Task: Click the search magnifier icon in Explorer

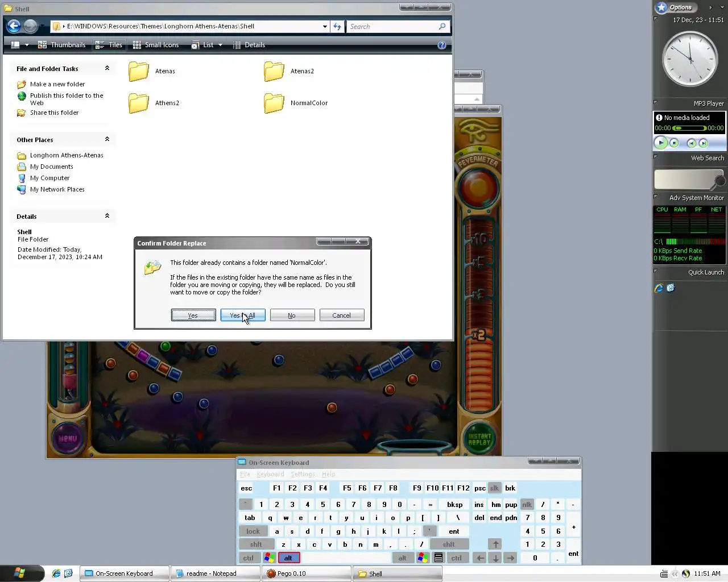Action: tap(442, 26)
